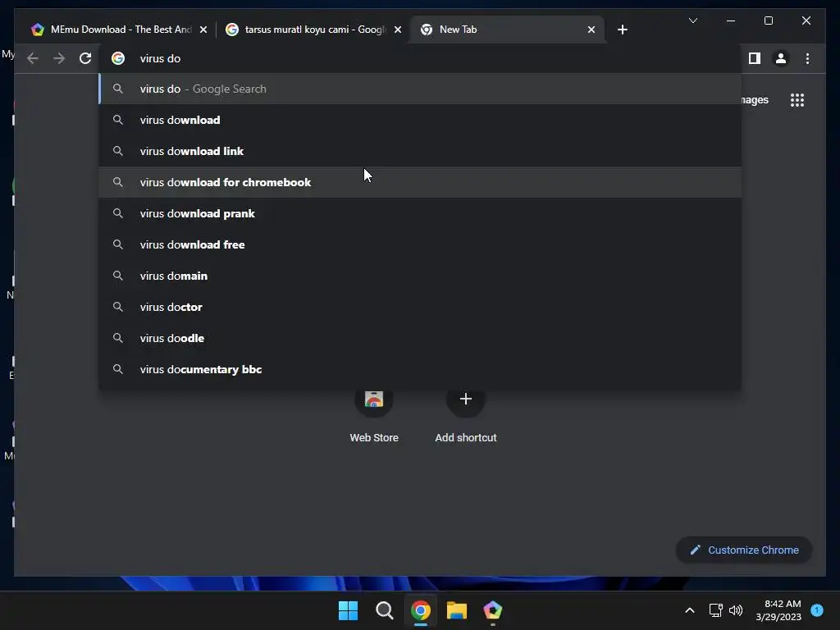Viewport: 840px width, 630px height.
Task: Select the New Tab tab
Action: (x=507, y=30)
